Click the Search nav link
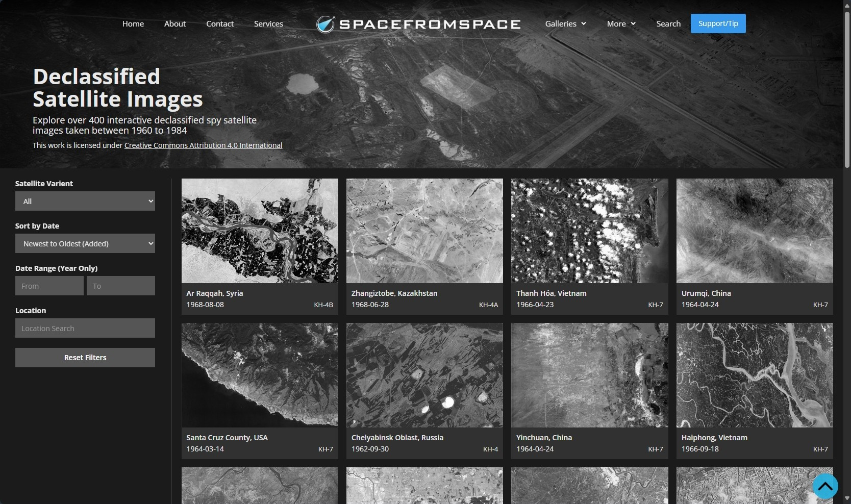 (x=668, y=23)
